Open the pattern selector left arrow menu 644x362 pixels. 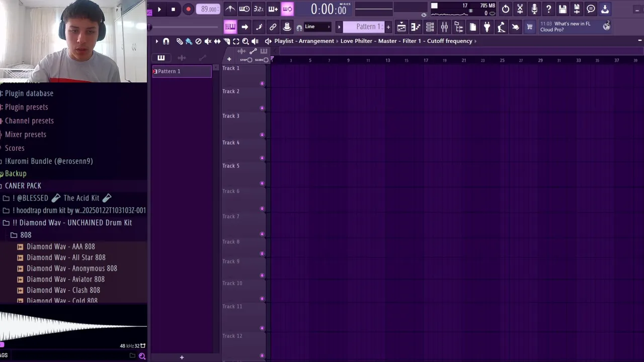click(339, 27)
